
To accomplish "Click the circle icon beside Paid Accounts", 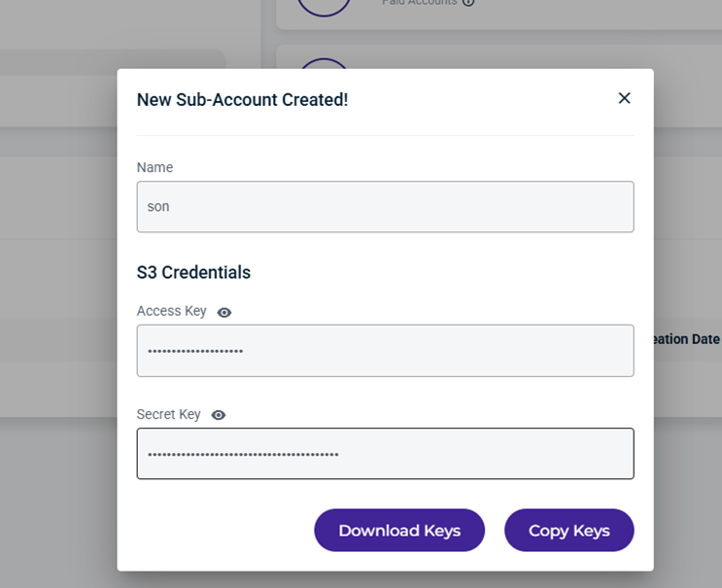I will click(x=323, y=5).
